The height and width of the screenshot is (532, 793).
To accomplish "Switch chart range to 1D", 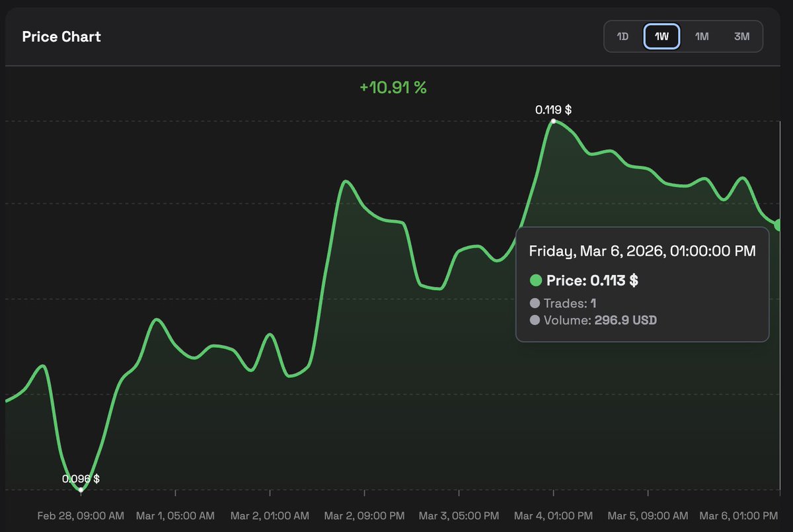I will 623,36.
